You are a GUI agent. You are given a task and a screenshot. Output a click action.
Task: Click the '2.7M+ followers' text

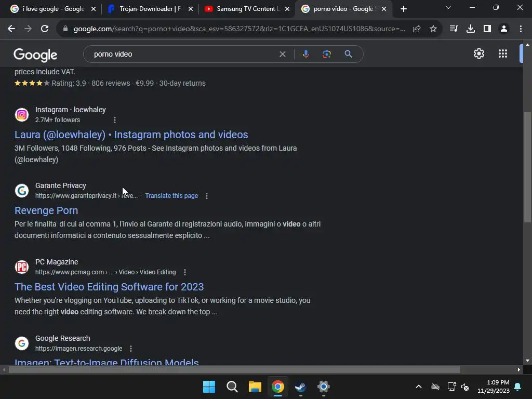[58, 120]
